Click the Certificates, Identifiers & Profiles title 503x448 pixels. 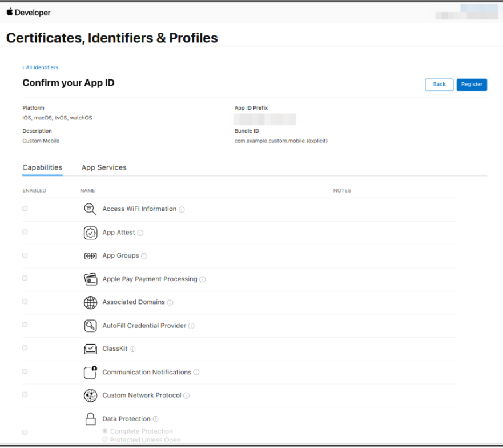click(x=112, y=38)
